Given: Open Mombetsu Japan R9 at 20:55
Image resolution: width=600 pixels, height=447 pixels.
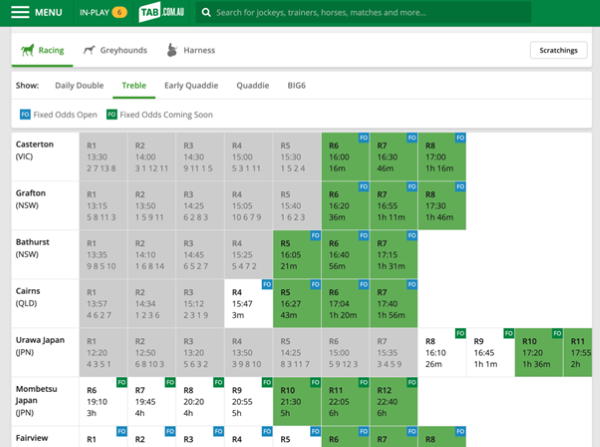Looking at the screenshot, I should point(248,402).
